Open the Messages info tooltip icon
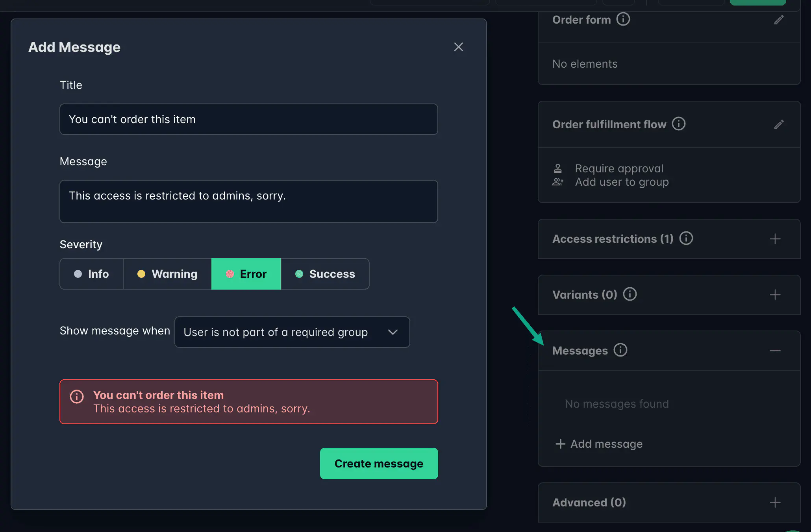 coord(620,350)
